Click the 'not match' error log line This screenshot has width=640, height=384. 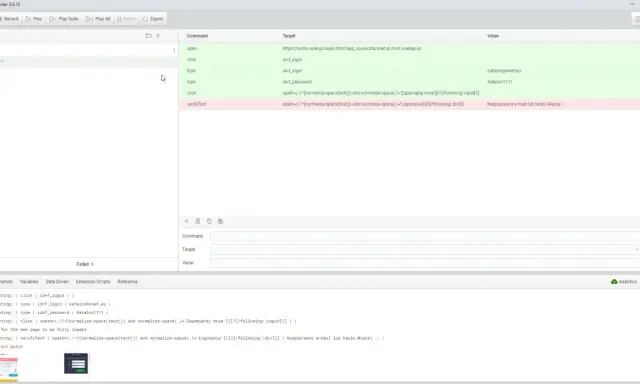[x=11, y=346]
